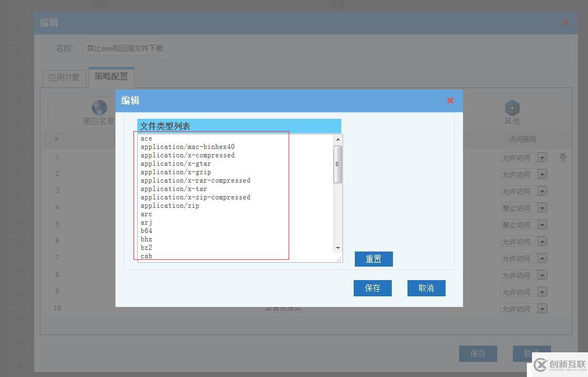Switch to the 应用对象 tab
Viewport: 588px width, 377px height.
pos(64,78)
